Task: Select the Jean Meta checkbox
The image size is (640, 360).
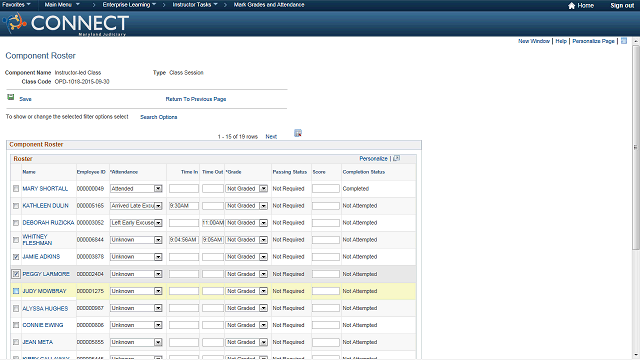Action: [x=16, y=342]
